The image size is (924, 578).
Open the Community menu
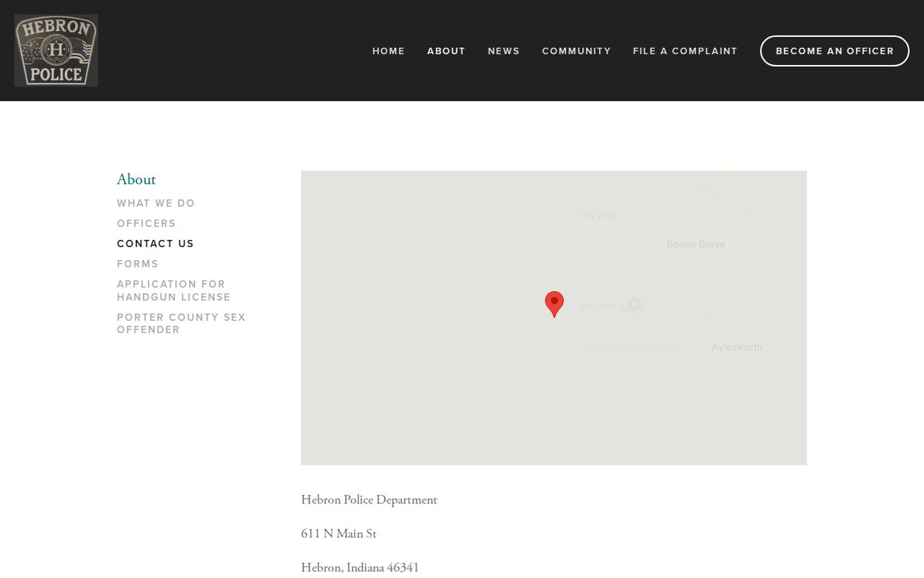[577, 51]
